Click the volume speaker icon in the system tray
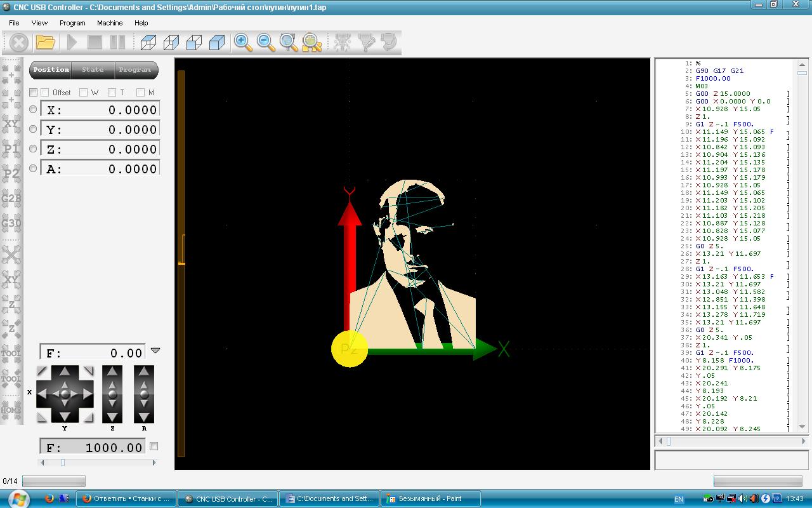Image resolution: width=812 pixels, height=508 pixels. point(743,498)
